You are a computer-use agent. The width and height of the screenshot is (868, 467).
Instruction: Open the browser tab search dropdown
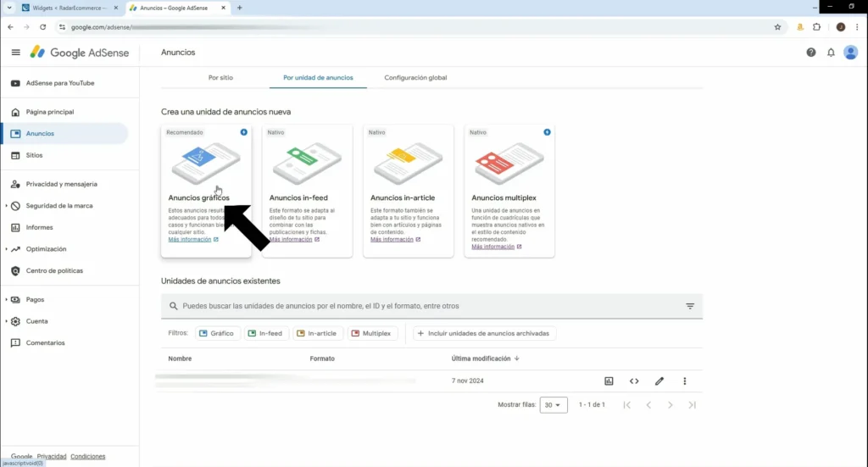coord(8,8)
